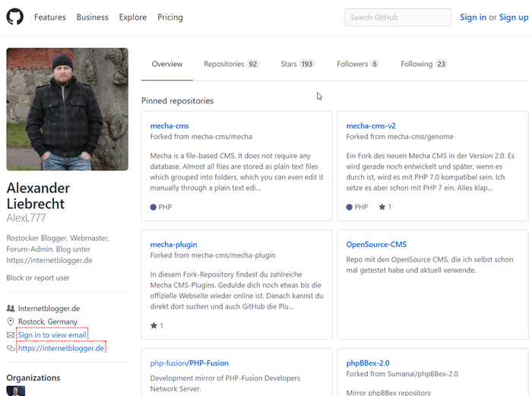
Task: Click Sign in to view email link
Action: pos(52,335)
